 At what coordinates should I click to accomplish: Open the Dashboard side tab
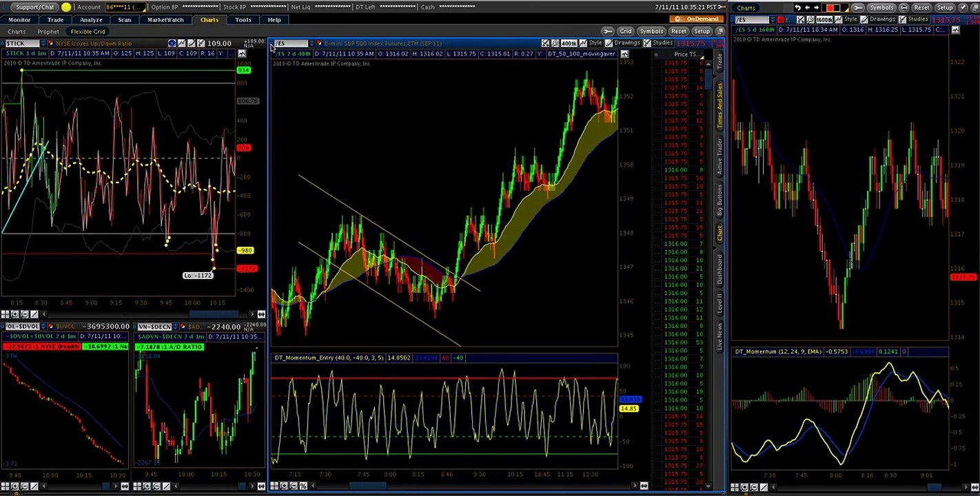[719, 269]
